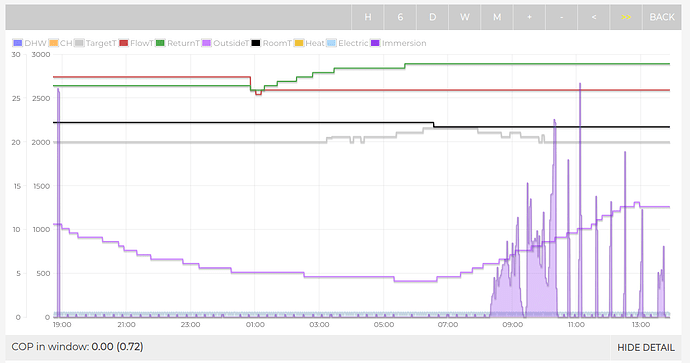
Task: Toggle the black RoomT legend entry
Action: pos(271,43)
